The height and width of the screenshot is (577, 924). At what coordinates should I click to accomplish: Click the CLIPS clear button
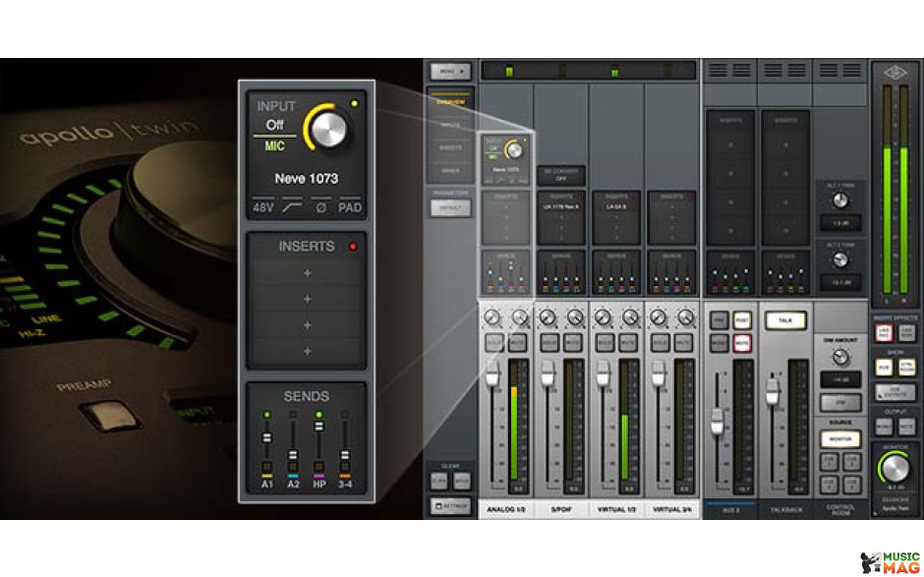pos(439,481)
